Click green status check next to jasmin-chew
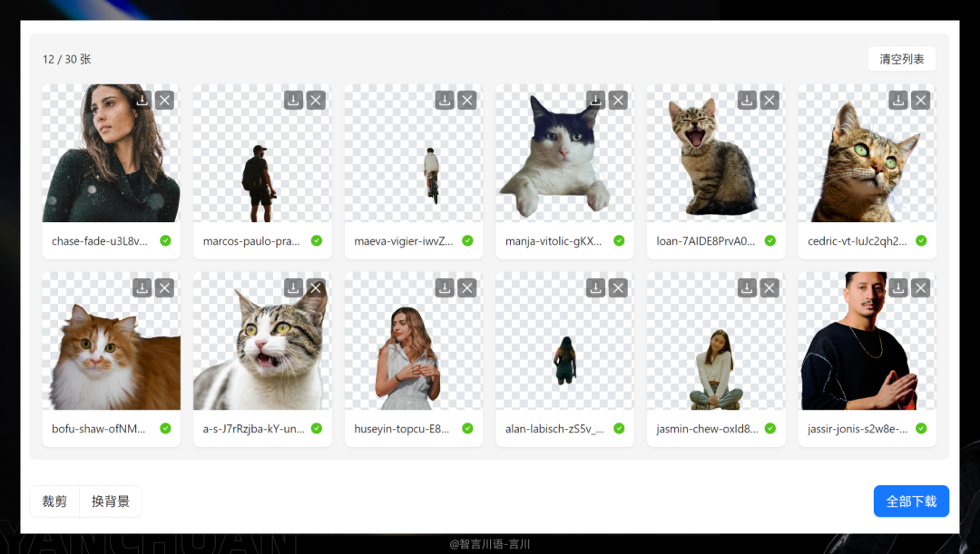Image resolution: width=980 pixels, height=554 pixels. coord(769,428)
